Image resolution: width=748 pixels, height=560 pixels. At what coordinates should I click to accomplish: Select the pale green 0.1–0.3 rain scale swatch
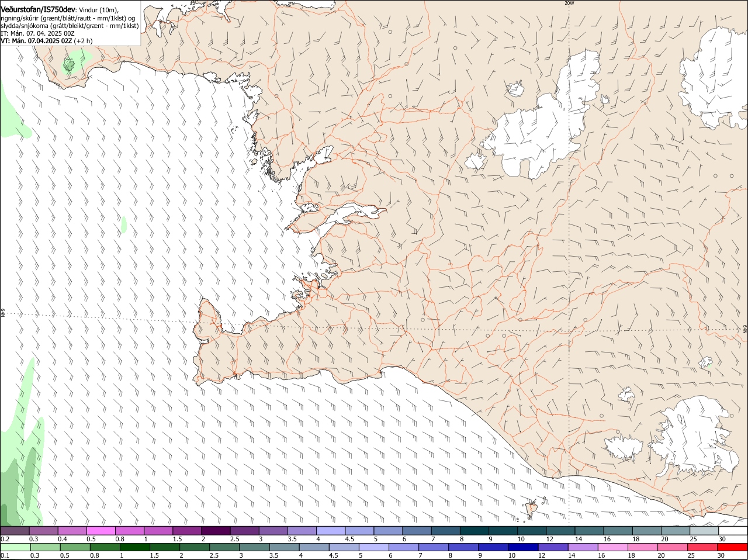[x=16, y=547]
